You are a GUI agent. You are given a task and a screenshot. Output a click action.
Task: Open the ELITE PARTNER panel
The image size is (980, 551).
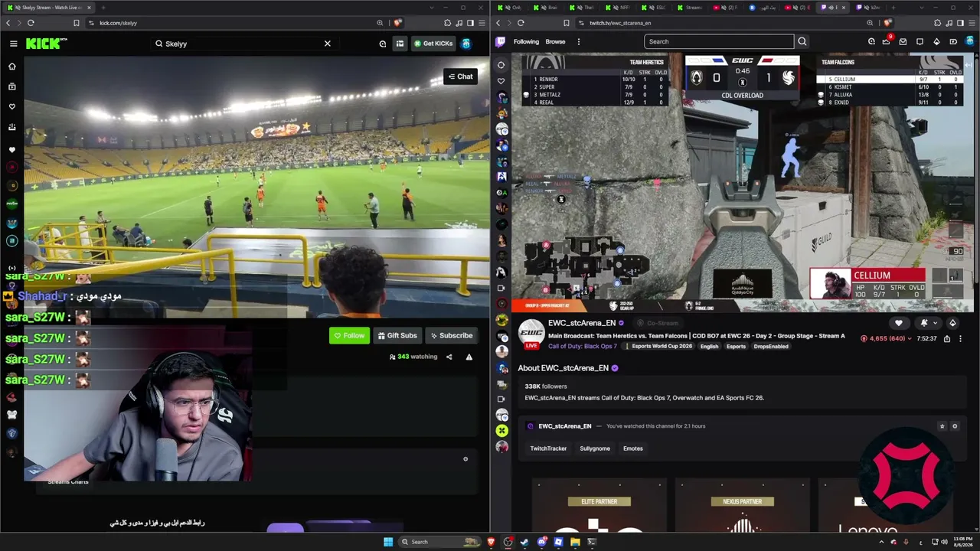[599, 504]
